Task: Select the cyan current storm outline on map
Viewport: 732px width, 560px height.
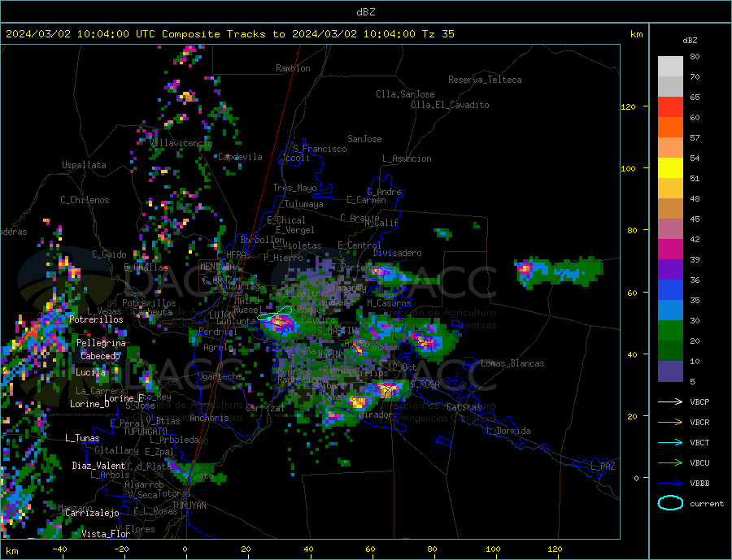Action: [275, 314]
